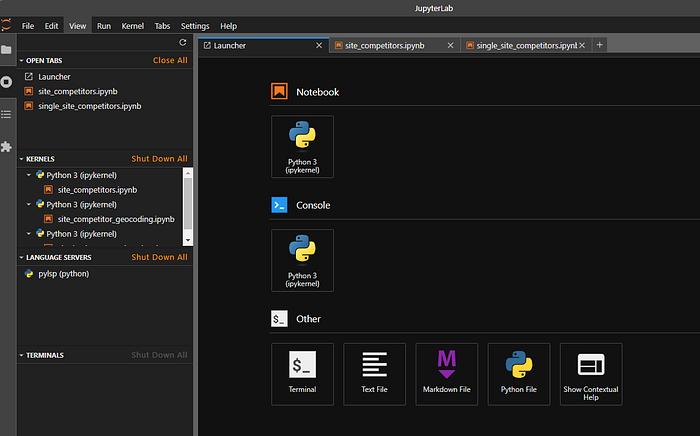Create a new Python File

[x=519, y=374]
